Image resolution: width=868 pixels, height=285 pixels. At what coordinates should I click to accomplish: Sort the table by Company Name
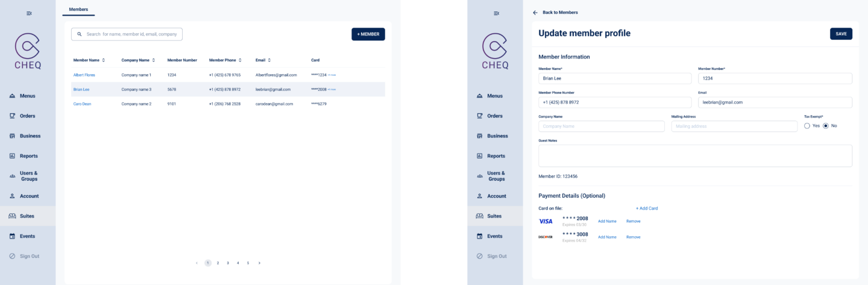tap(154, 60)
